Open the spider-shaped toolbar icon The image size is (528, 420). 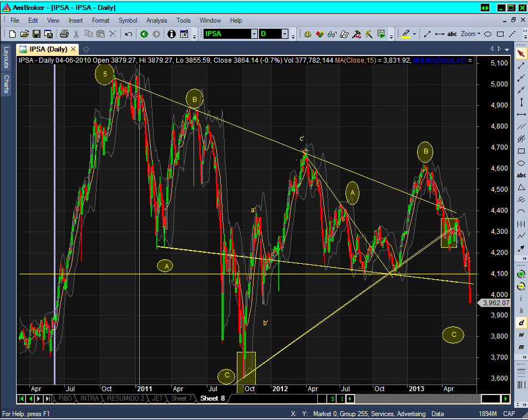pyautogui.click(x=307, y=34)
